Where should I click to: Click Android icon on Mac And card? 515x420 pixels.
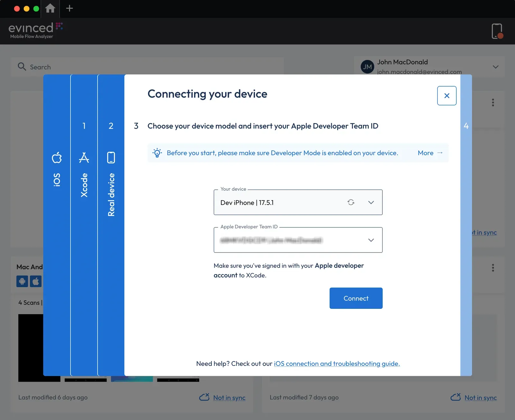tap(22, 281)
